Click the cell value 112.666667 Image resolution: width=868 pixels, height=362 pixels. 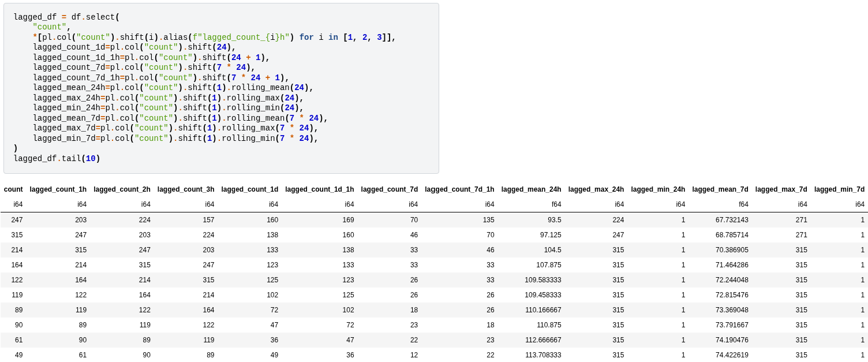point(543,340)
